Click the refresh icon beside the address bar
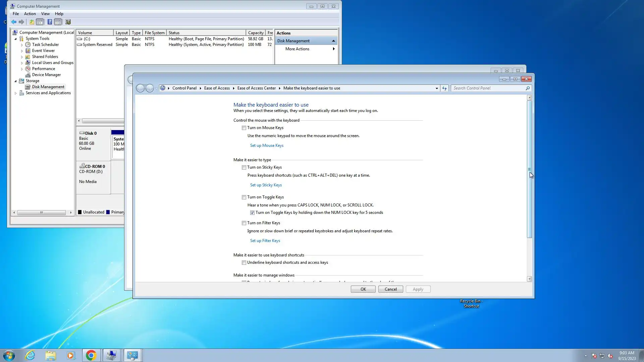This screenshot has width=644, height=362. coord(444,88)
